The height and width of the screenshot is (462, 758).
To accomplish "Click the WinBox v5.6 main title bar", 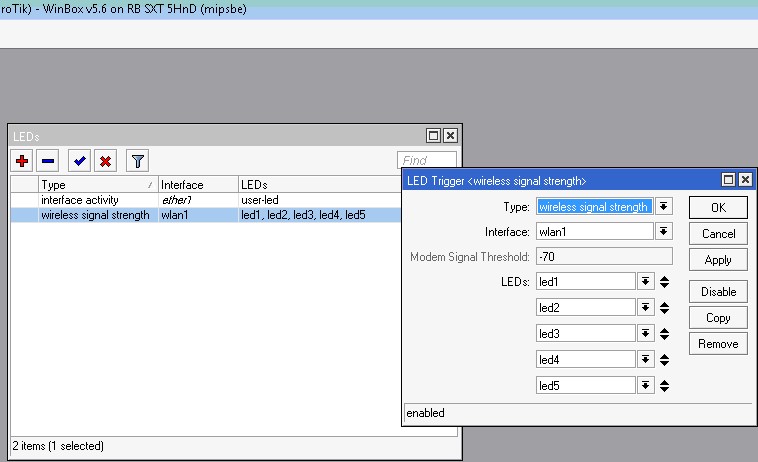I will [x=379, y=9].
